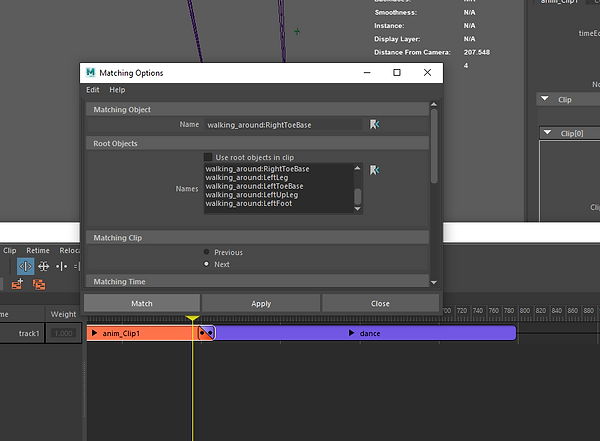This screenshot has height=441, width=600.
Task: Click the Close button in dialog
Action: point(380,304)
